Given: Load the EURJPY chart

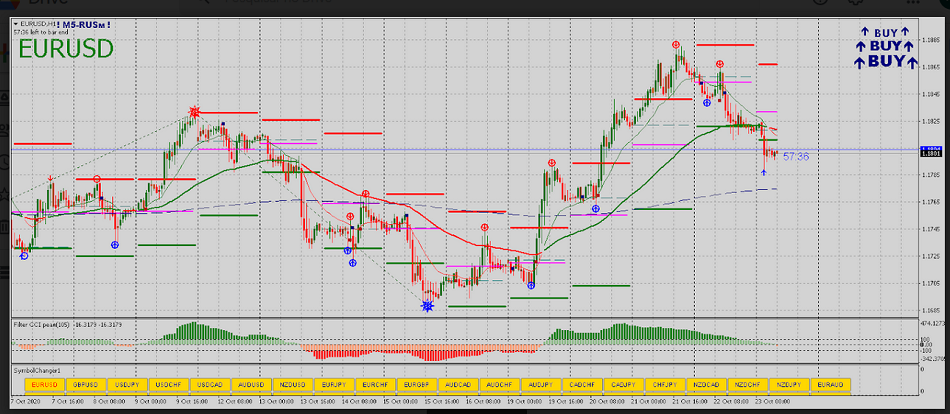Looking at the screenshot, I should 333,384.
